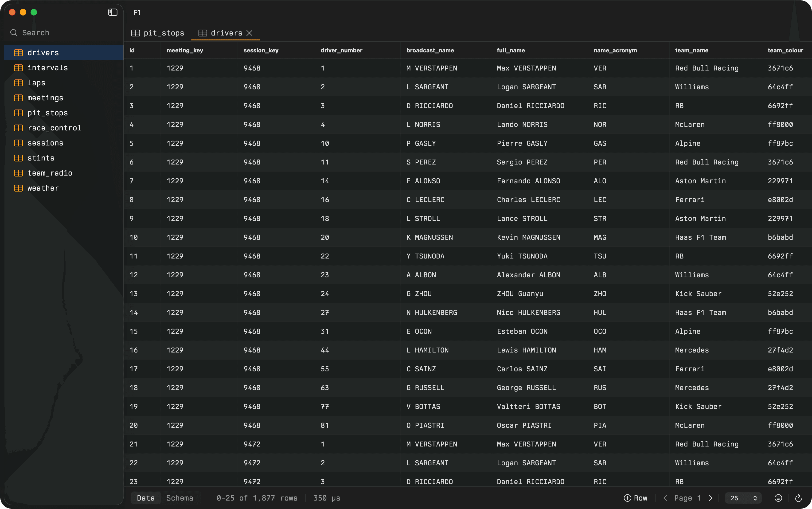Show the laps table data
Screen dimensions: 812x509
tap(36, 82)
